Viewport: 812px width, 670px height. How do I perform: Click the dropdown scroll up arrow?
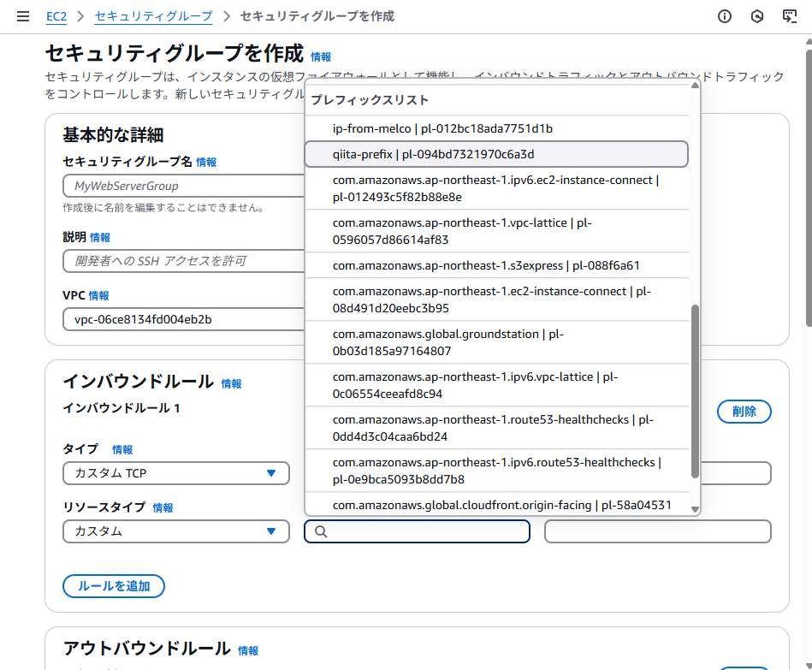(695, 86)
